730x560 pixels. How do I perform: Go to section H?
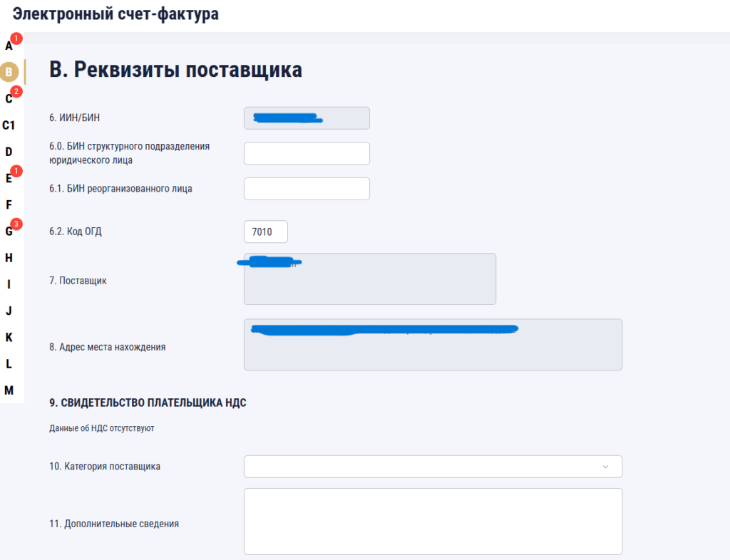click(x=9, y=257)
